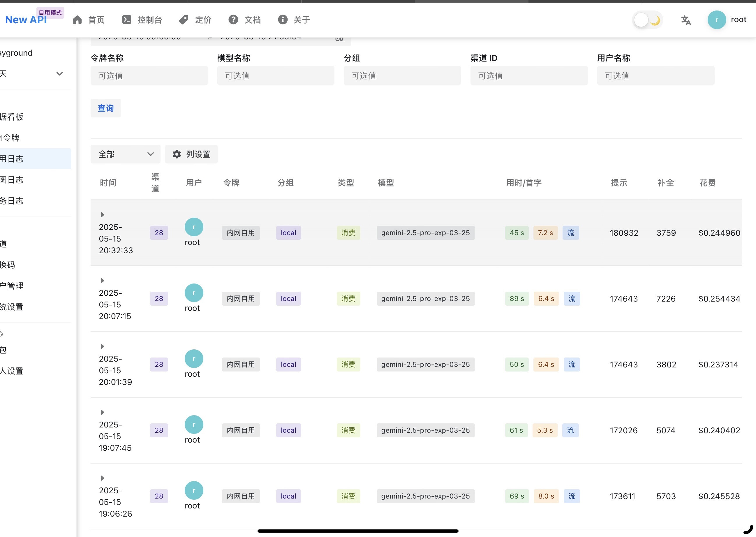This screenshot has width=756, height=537.
Task: Click the New API logo link
Action: pyautogui.click(x=26, y=20)
